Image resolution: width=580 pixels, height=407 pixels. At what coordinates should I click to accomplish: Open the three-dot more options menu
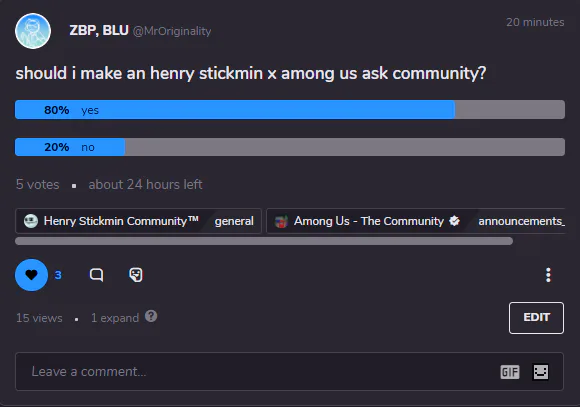coord(548,275)
